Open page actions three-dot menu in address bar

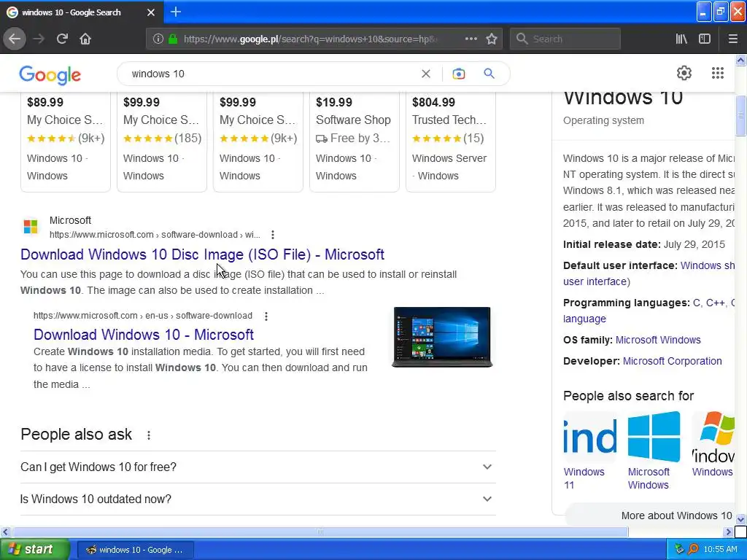tap(471, 39)
